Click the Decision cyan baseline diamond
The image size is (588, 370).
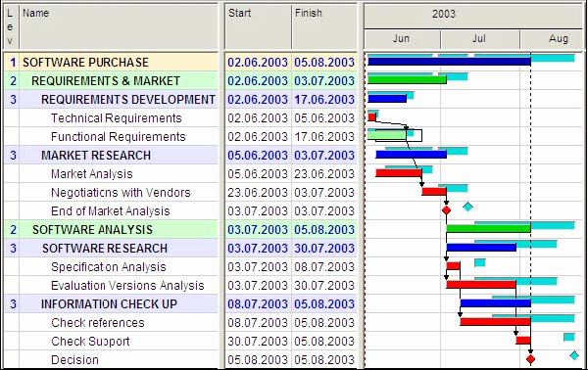click(x=574, y=355)
